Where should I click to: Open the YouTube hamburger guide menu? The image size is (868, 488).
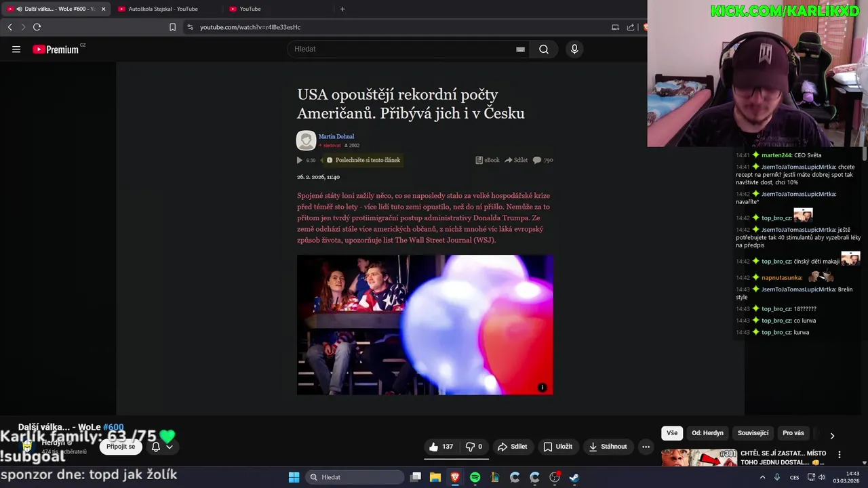click(x=16, y=49)
